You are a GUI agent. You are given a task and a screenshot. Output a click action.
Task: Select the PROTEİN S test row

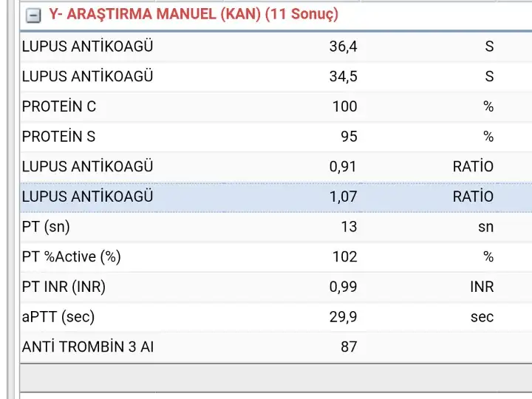pos(59,137)
